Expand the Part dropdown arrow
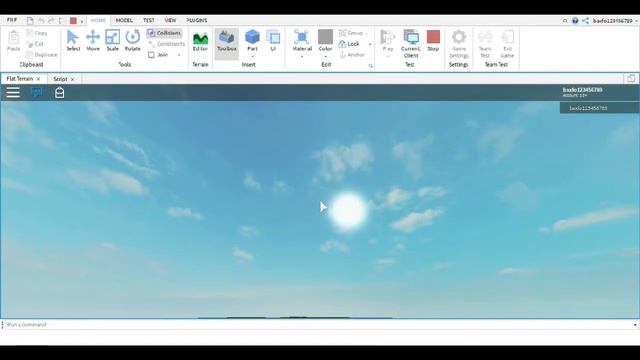This screenshot has width=640, height=360. point(252,56)
